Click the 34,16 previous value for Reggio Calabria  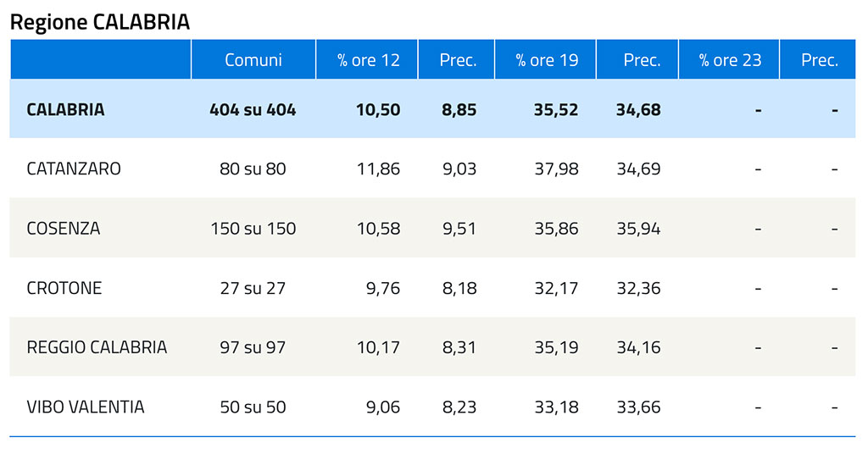[638, 347]
